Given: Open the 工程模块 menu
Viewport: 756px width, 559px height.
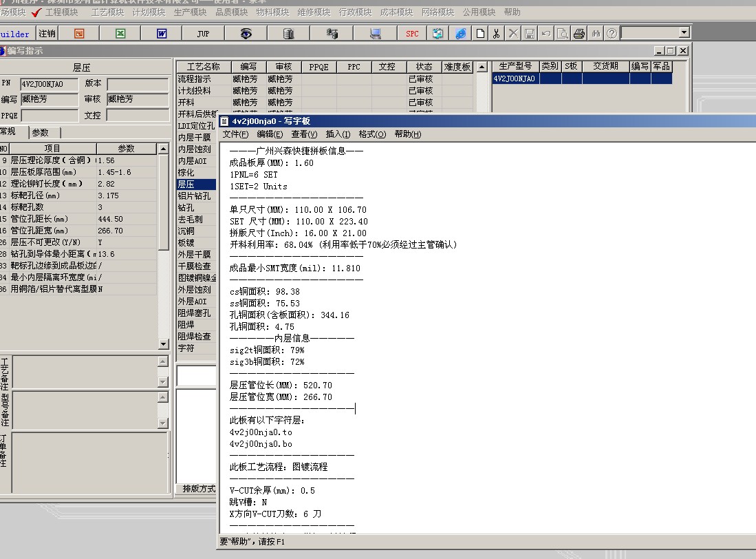Looking at the screenshot, I should 61,12.
